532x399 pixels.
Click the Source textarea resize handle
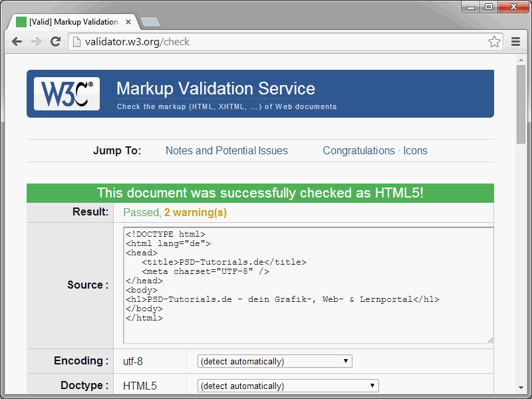(490, 340)
